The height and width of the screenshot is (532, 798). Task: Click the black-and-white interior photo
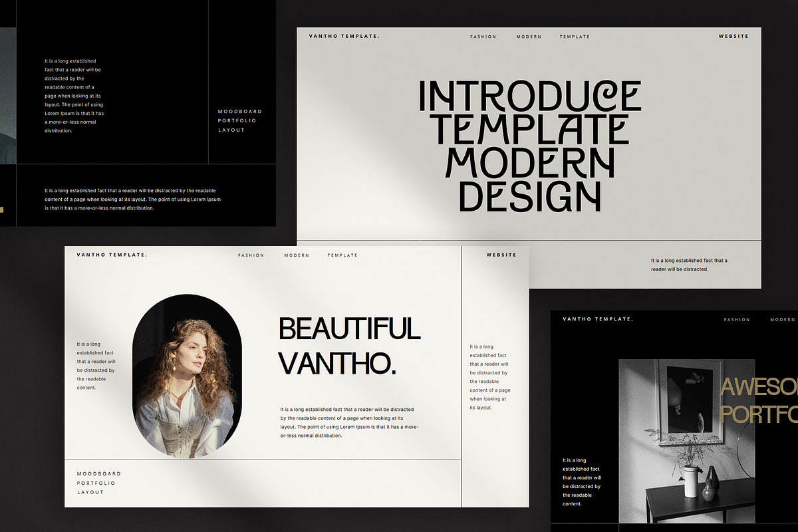tap(686, 441)
